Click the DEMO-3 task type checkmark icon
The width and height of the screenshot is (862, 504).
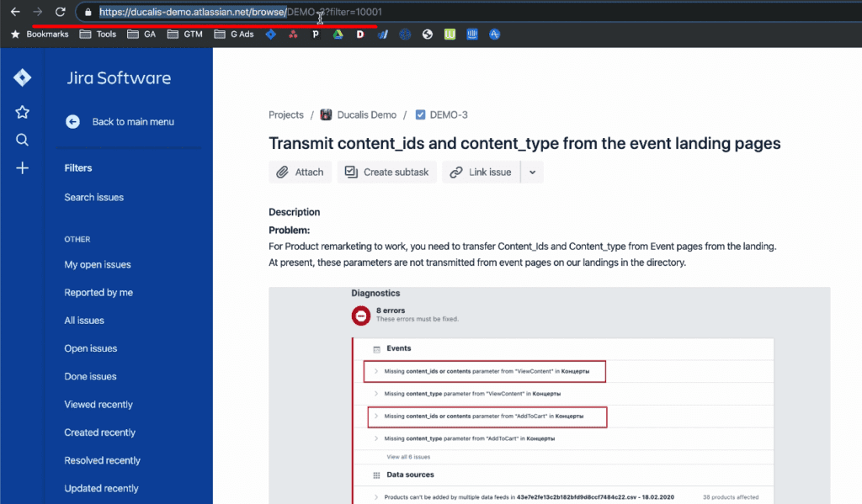pos(421,114)
